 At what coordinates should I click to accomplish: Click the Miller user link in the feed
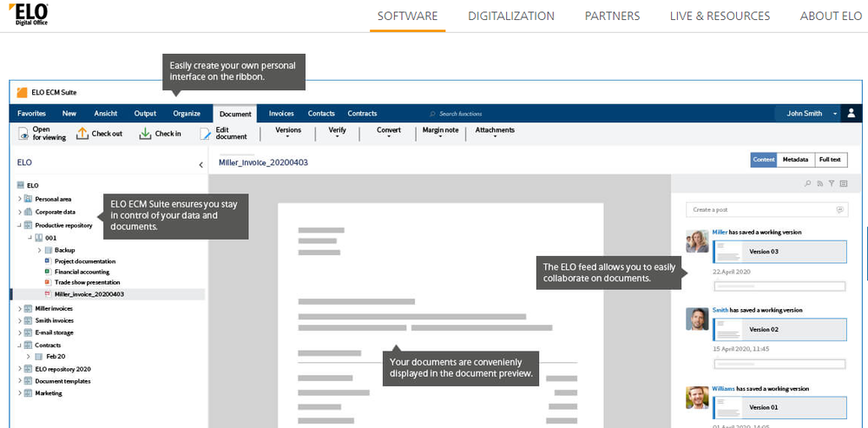[720, 232]
